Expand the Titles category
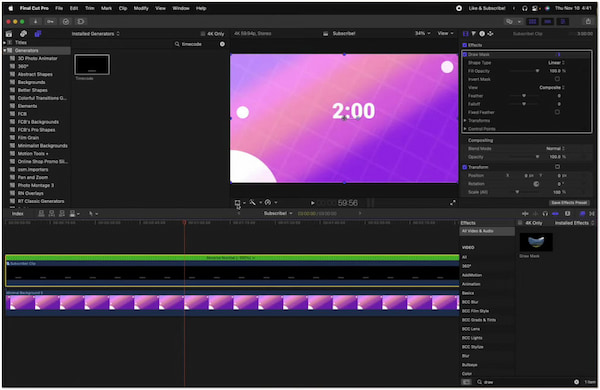Image resolution: width=600 pixels, height=390 pixels. coord(5,42)
